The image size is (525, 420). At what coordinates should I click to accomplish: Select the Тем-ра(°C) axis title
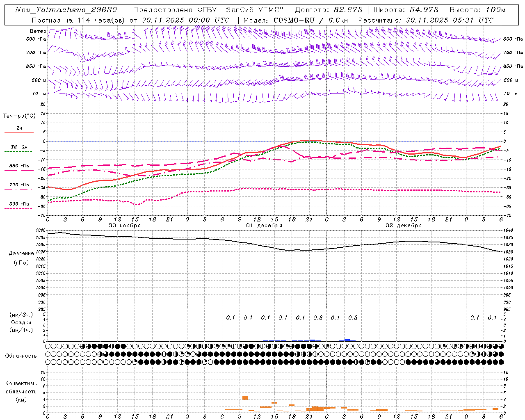pos(19,116)
